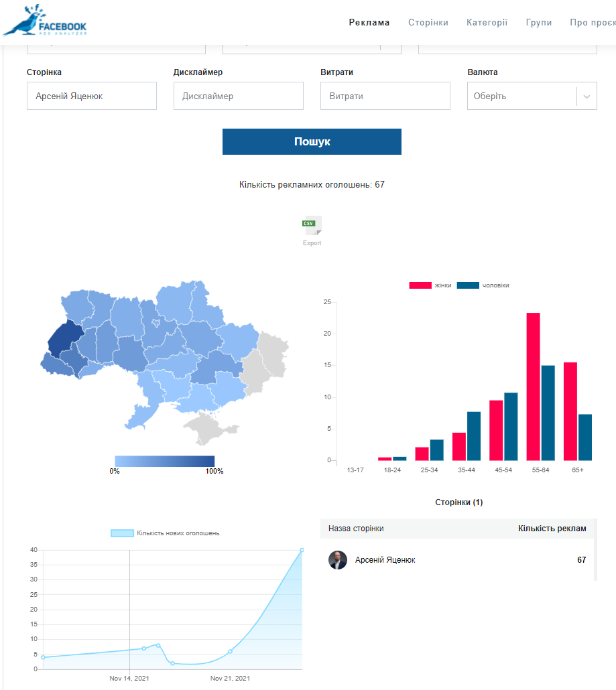Click the tallest pink bar for 55-64

coord(533,387)
